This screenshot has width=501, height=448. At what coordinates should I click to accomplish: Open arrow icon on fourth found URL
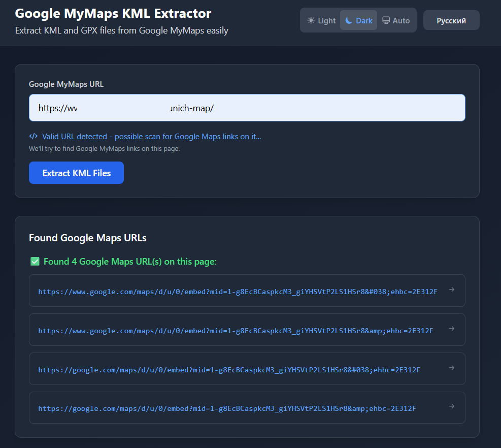click(x=451, y=406)
